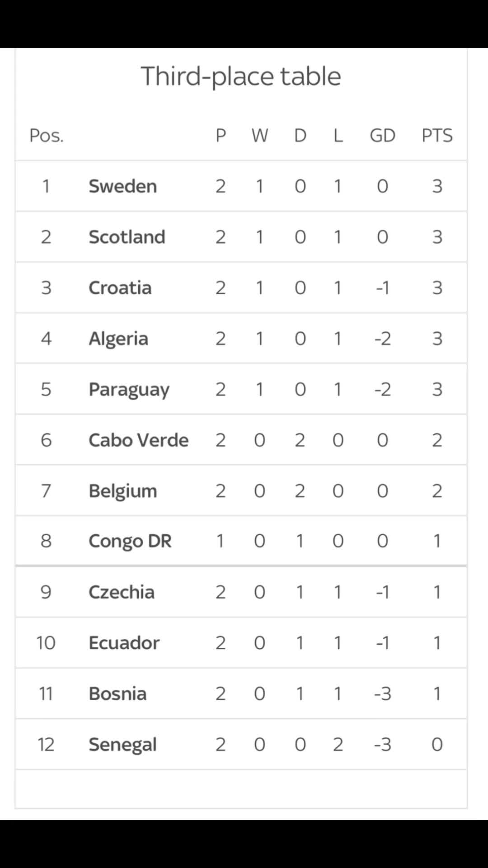The image size is (488, 868).
Task: Tap the Third-place table heading
Action: [x=241, y=76]
